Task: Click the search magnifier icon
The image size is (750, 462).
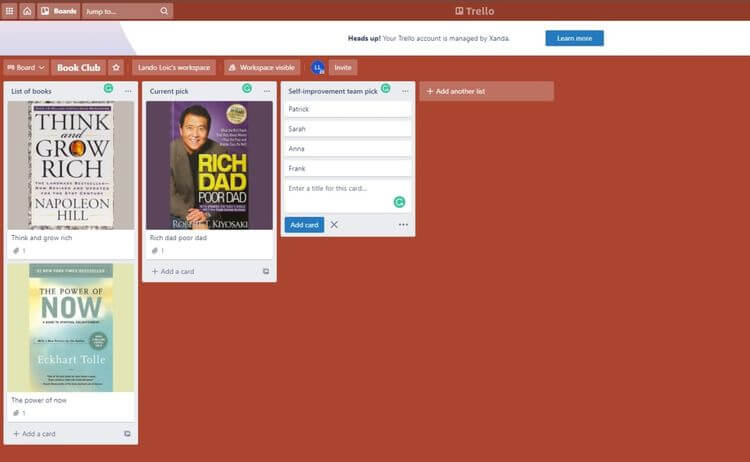Action: click(x=164, y=11)
